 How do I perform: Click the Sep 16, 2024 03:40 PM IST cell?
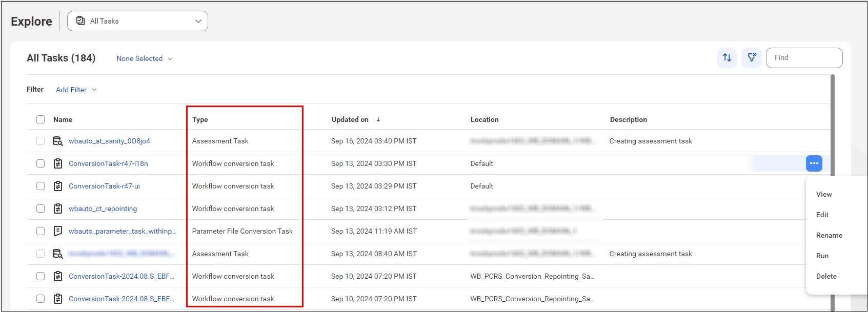point(374,141)
